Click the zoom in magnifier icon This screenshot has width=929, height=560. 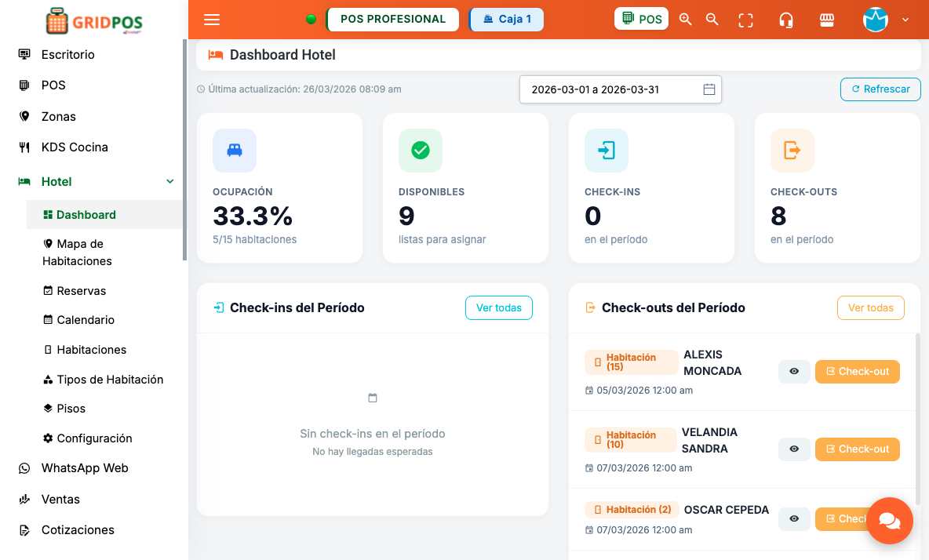pos(685,19)
